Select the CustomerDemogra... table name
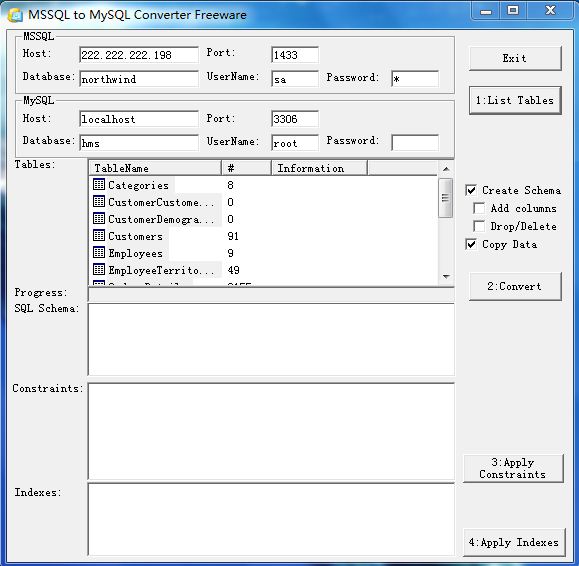The width and height of the screenshot is (579, 566). 161,219
